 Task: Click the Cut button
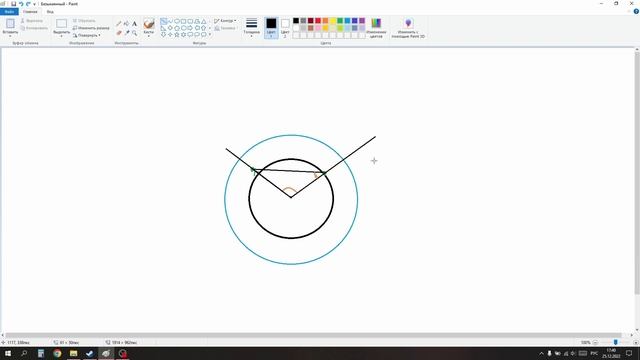[x=31, y=20]
